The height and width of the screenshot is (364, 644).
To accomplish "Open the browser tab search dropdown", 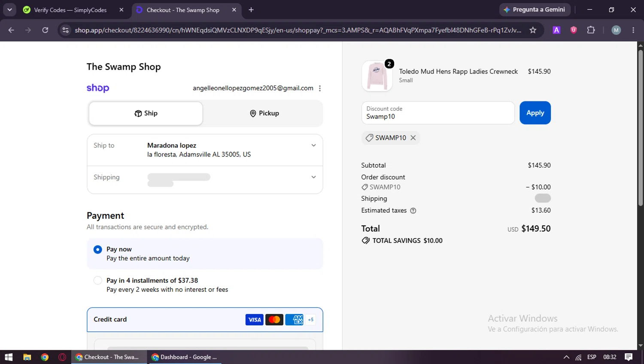I will click(9, 9).
